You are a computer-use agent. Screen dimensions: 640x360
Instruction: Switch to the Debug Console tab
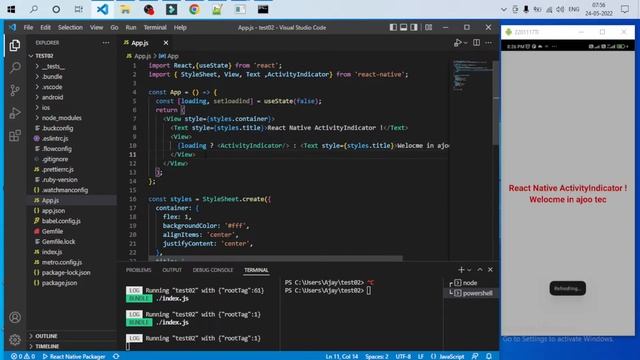click(213, 270)
